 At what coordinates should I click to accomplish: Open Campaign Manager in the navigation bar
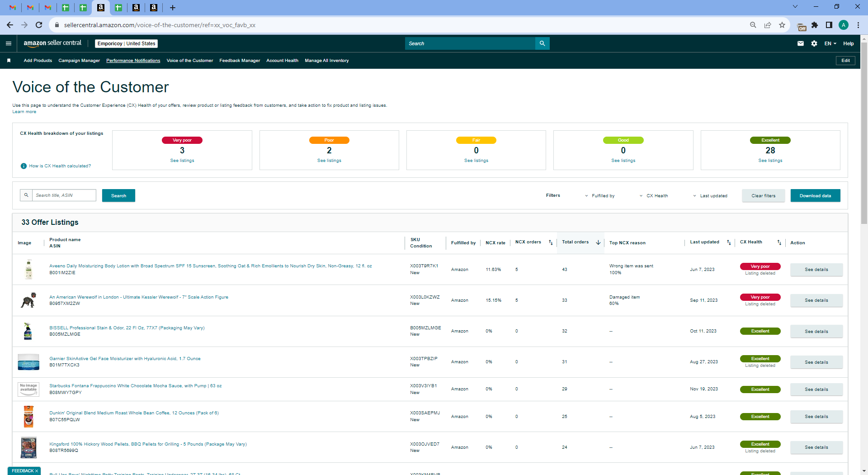pyautogui.click(x=79, y=61)
